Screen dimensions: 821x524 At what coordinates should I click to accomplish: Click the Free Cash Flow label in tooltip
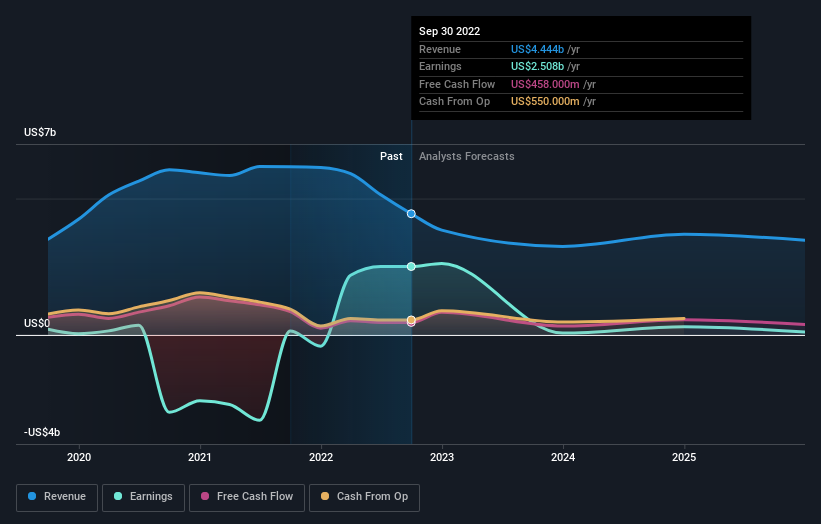coord(457,84)
